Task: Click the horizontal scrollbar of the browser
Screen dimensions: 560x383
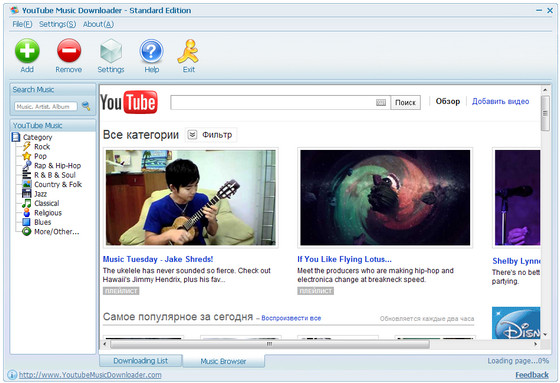Action: (270, 344)
